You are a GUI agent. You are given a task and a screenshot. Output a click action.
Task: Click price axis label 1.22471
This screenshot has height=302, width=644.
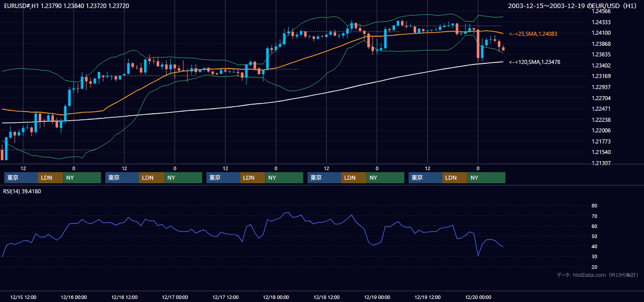(x=602, y=109)
